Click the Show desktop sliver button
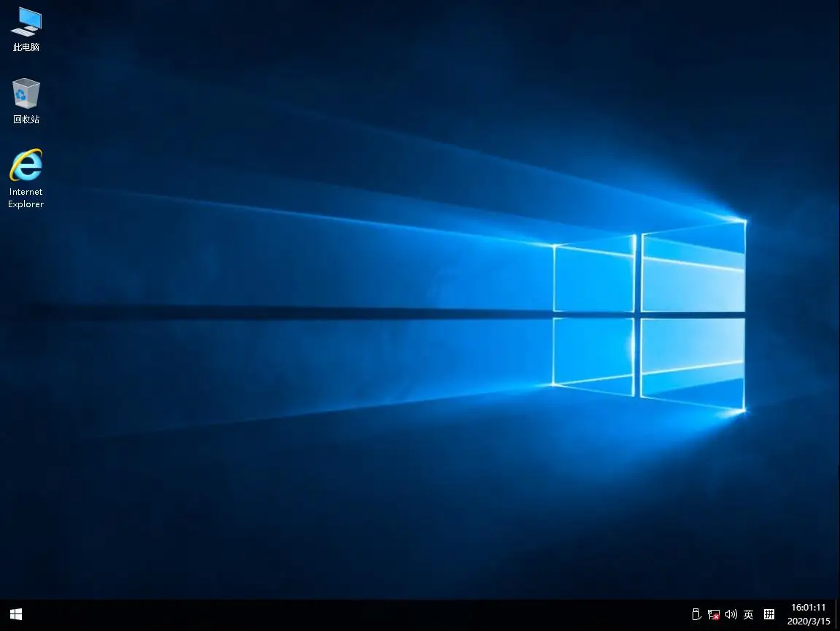The image size is (840, 631). point(837,614)
